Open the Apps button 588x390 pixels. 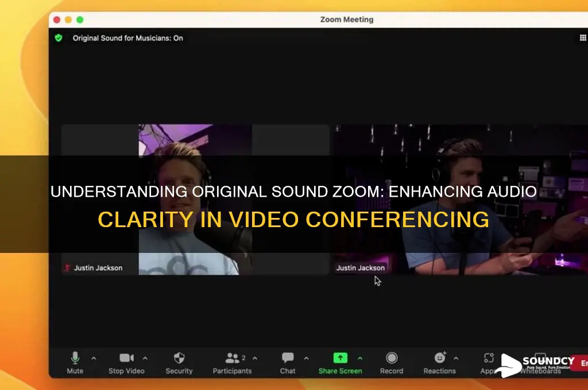pyautogui.click(x=489, y=362)
